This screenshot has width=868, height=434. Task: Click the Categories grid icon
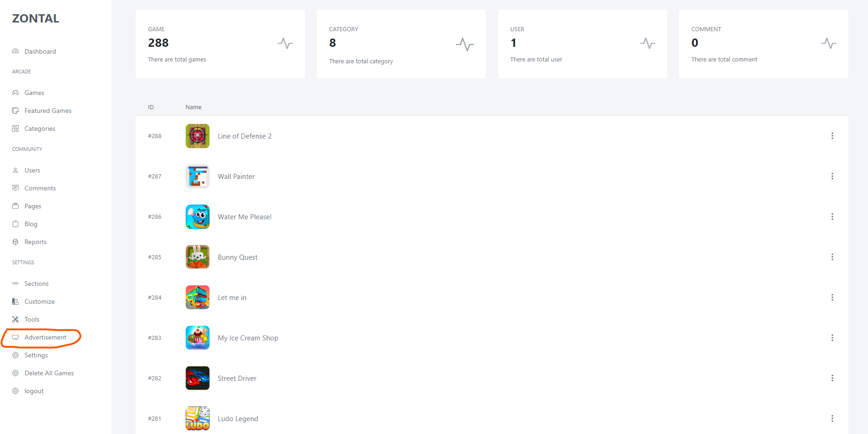tap(16, 128)
